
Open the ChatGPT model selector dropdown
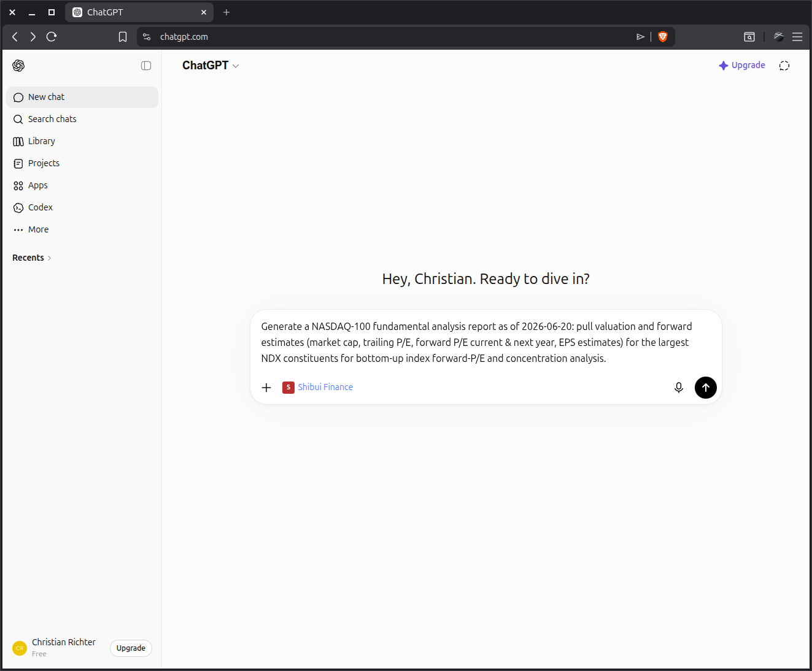[x=211, y=66]
